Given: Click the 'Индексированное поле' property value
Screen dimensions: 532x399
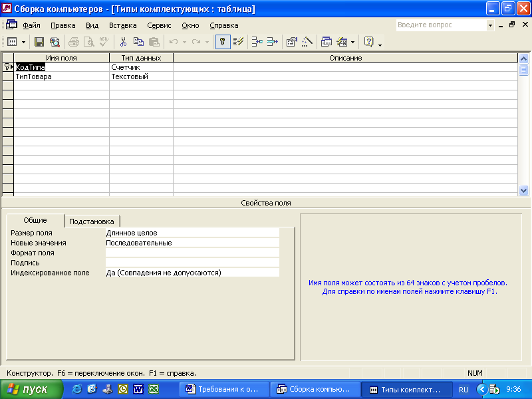Looking at the screenshot, I should point(192,273).
